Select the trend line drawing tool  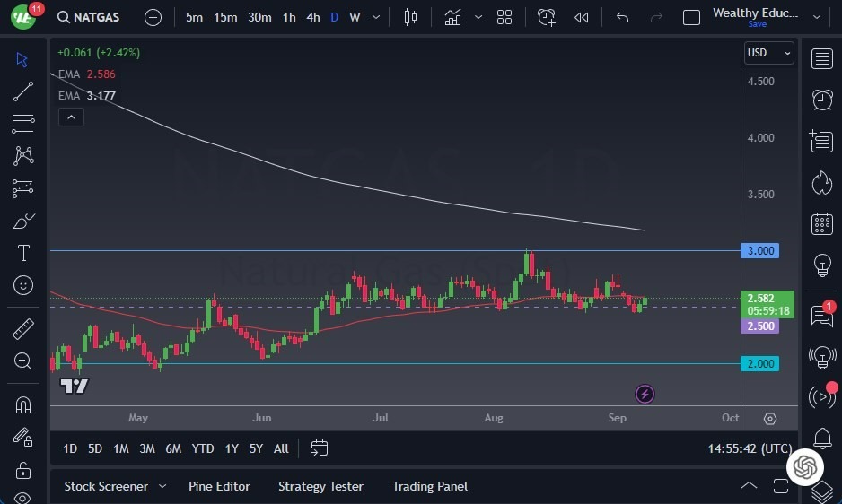tap(23, 91)
